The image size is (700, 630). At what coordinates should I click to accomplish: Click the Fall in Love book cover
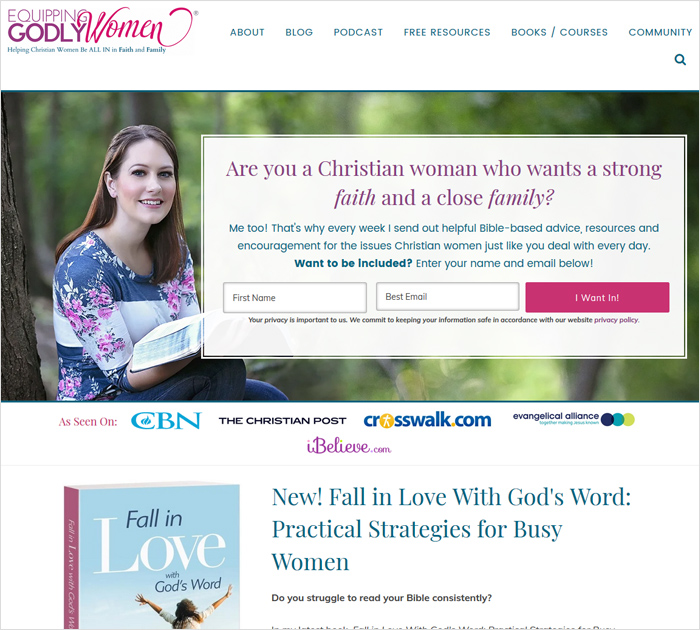(152, 556)
